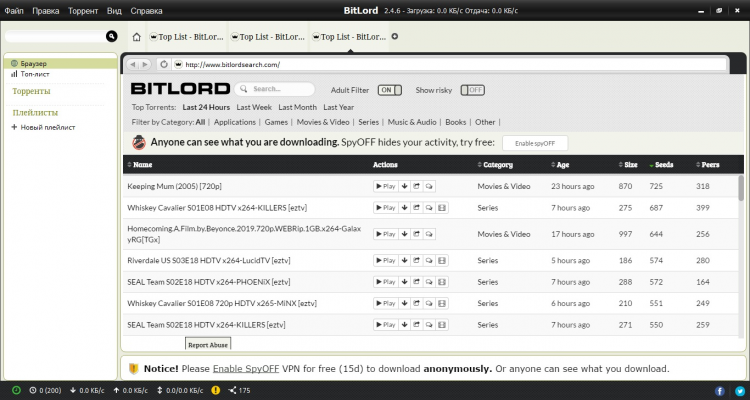
Task: Toggle the Adult Filter ON switch
Action: pos(389,90)
